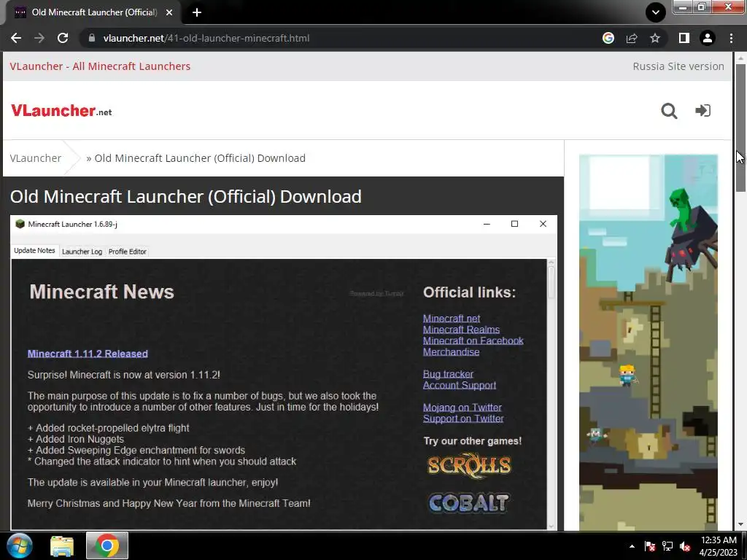Click the page vertical scrollbar thumb
Image resolution: width=747 pixels, height=560 pixels.
(740, 128)
